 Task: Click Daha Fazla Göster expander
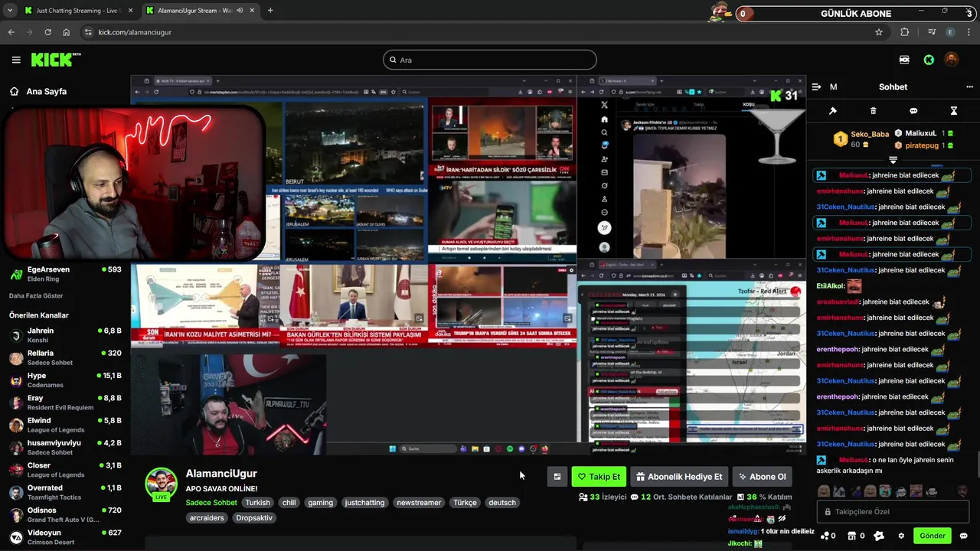click(x=36, y=295)
